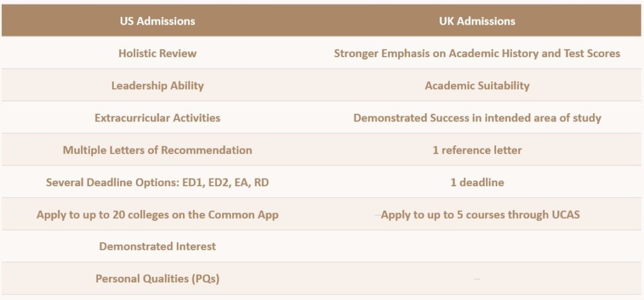Click the word UCAS in the table

tap(563, 214)
